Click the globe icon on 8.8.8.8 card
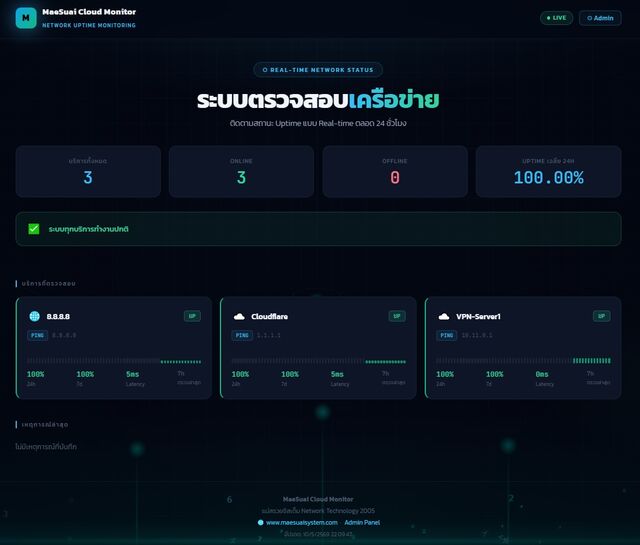 click(35, 316)
